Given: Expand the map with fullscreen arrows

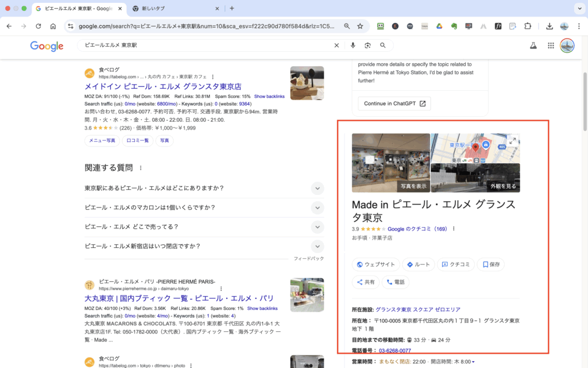Looking at the screenshot, I should pyautogui.click(x=512, y=141).
